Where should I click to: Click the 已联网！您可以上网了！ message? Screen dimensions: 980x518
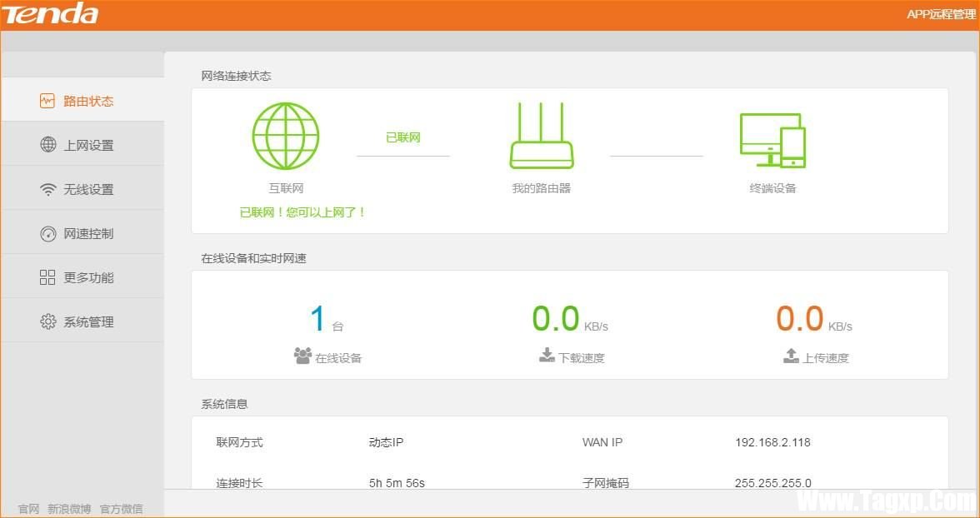pyautogui.click(x=303, y=212)
